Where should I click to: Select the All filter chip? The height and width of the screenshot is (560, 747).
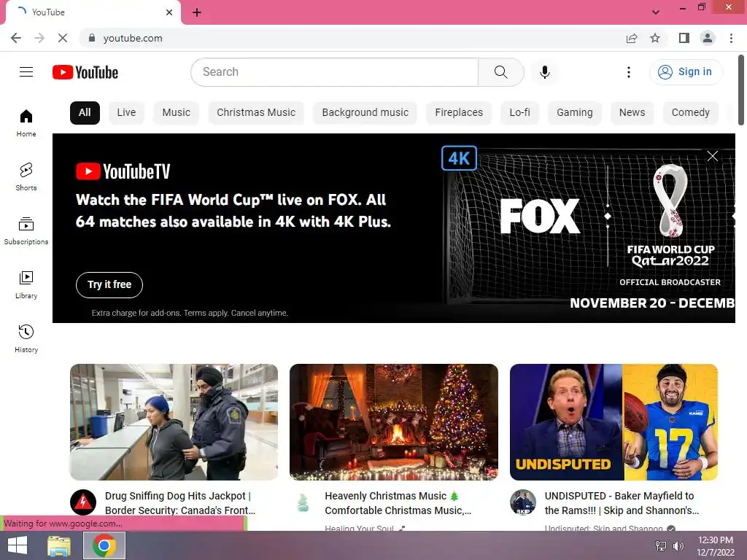tap(85, 113)
